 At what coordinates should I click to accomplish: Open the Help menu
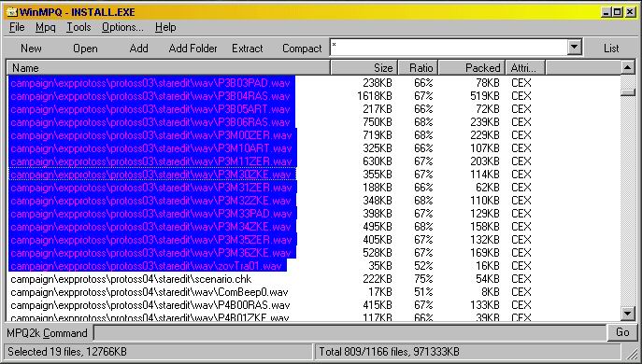[x=165, y=27]
